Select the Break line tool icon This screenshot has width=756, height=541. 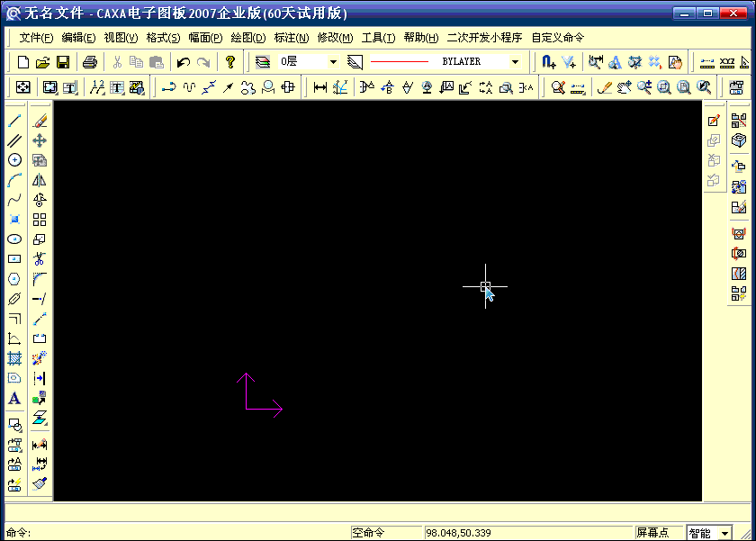(x=40, y=338)
